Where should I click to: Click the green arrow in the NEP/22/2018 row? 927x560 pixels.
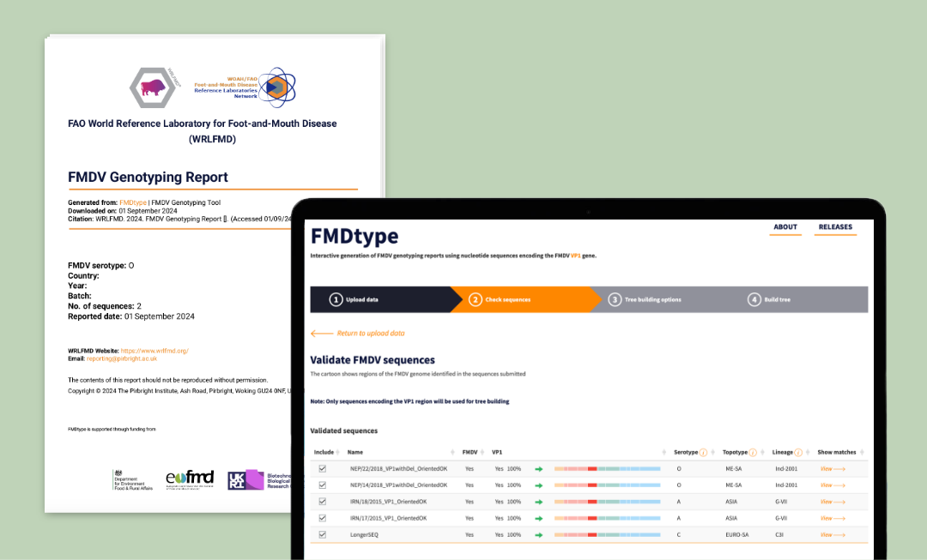[x=538, y=469]
